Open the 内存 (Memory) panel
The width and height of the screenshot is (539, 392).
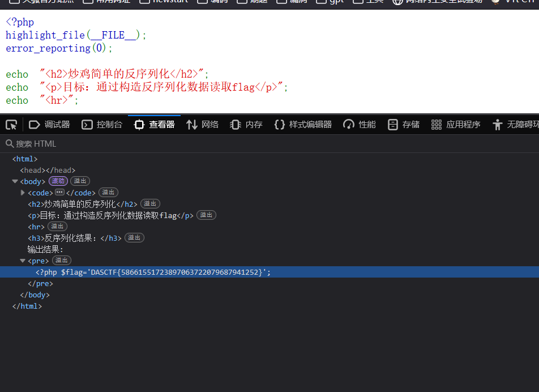coord(246,124)
